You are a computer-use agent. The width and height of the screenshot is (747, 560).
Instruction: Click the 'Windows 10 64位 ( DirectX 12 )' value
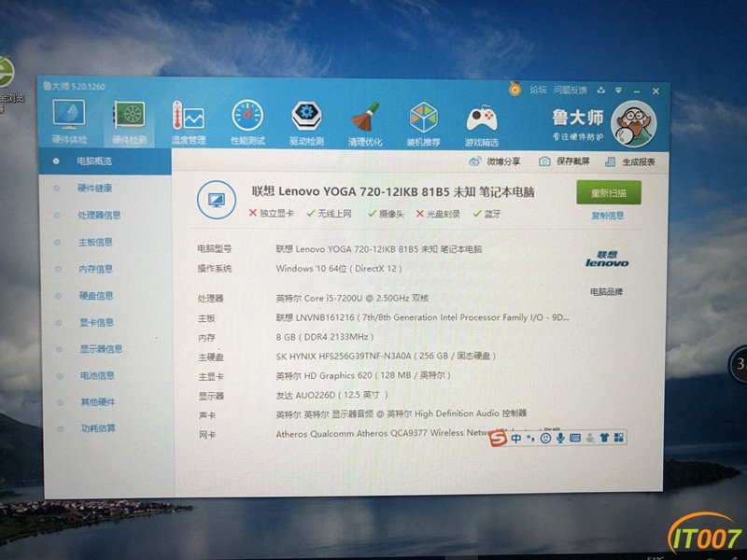[x=339, y=269]
